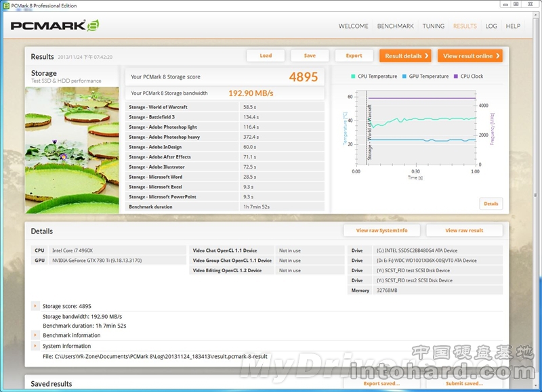Click the PCMark title bar app icon
Image resolution: width=542 pixels, height=392 pixels.
[x=6, y=5]
